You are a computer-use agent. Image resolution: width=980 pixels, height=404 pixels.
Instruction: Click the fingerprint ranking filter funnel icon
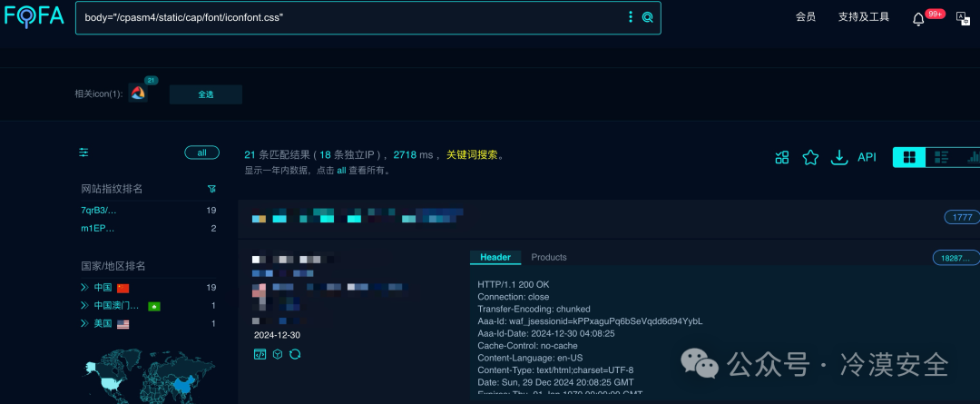click(x=211, y=189)
